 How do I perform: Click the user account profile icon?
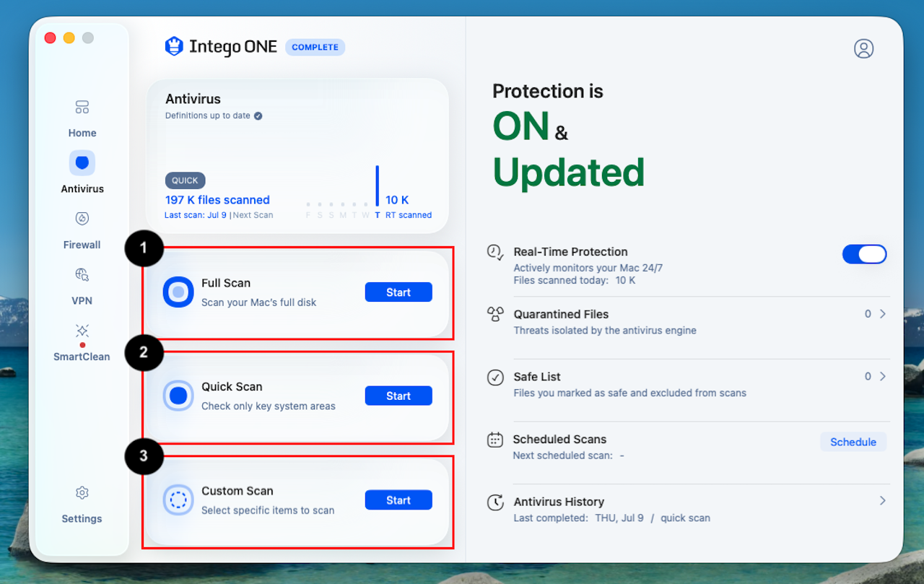[864, 48]
